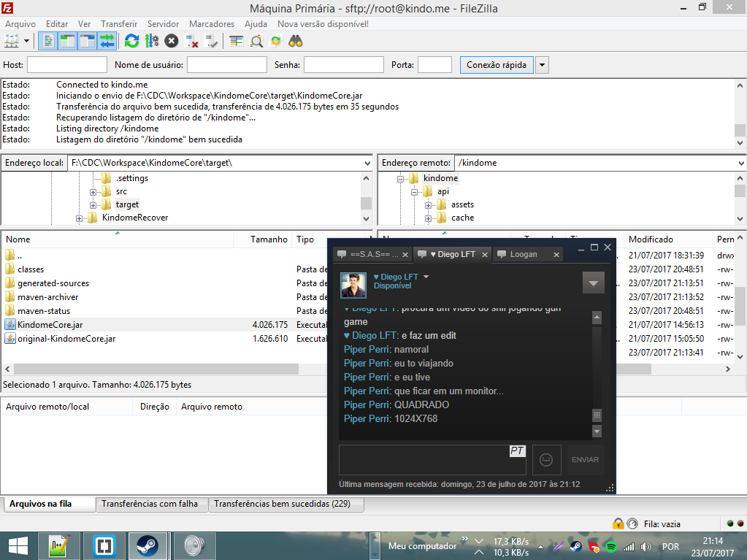Open the Servidor menu
Screen dimensions: 747x560
163,24
